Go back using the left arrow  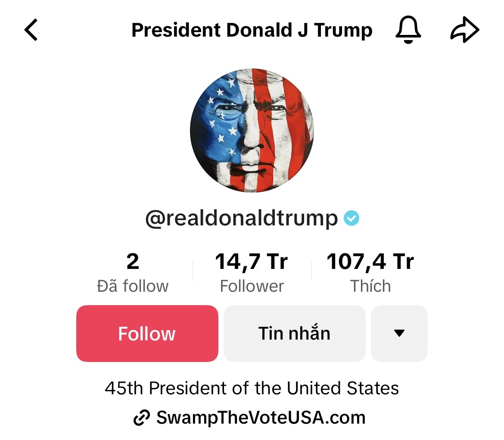tap(31, 30)
